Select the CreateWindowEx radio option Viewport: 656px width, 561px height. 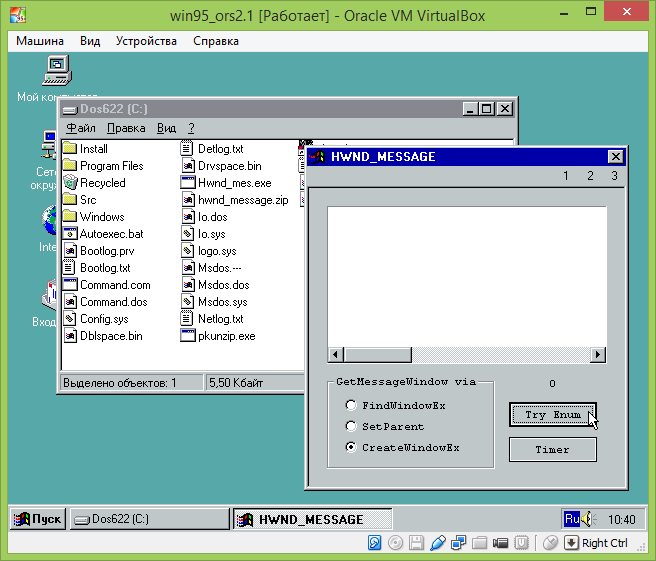coord(350,447)
